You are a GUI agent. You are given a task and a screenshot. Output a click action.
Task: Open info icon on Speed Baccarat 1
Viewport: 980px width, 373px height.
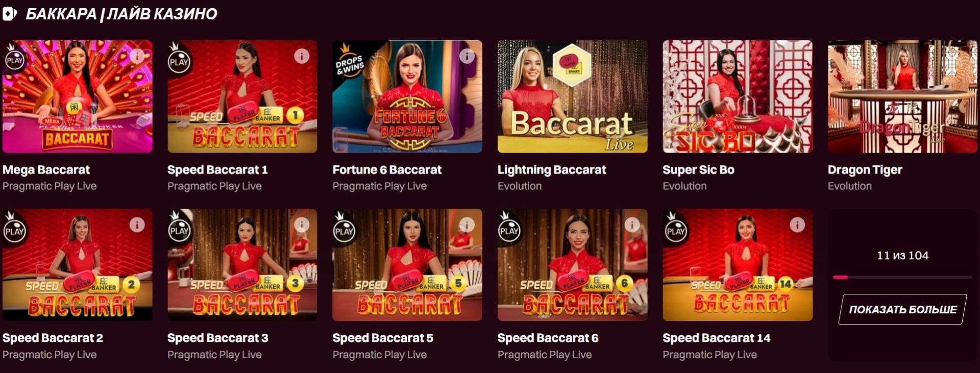[x=302, y=56]
